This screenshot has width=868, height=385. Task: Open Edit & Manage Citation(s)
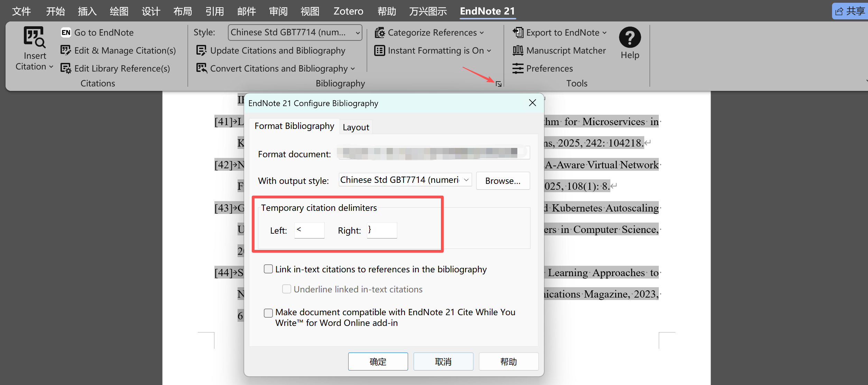pos(118,50)
